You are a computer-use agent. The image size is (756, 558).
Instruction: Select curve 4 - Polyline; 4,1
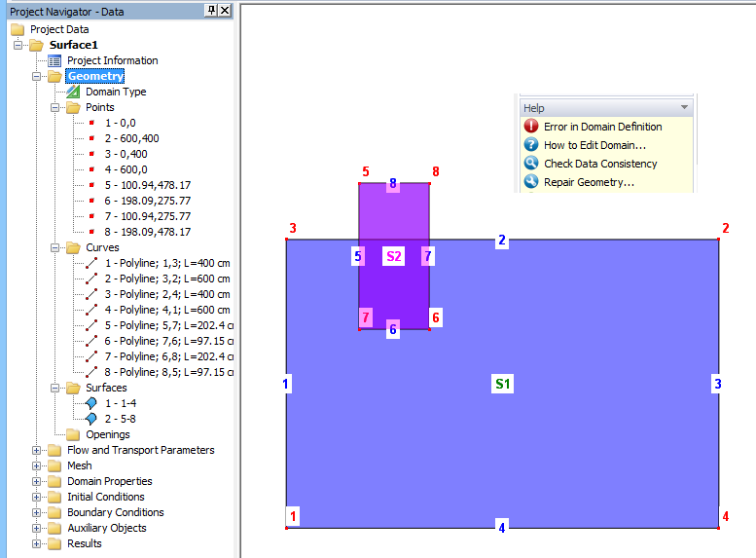click(x=167, y=310)
